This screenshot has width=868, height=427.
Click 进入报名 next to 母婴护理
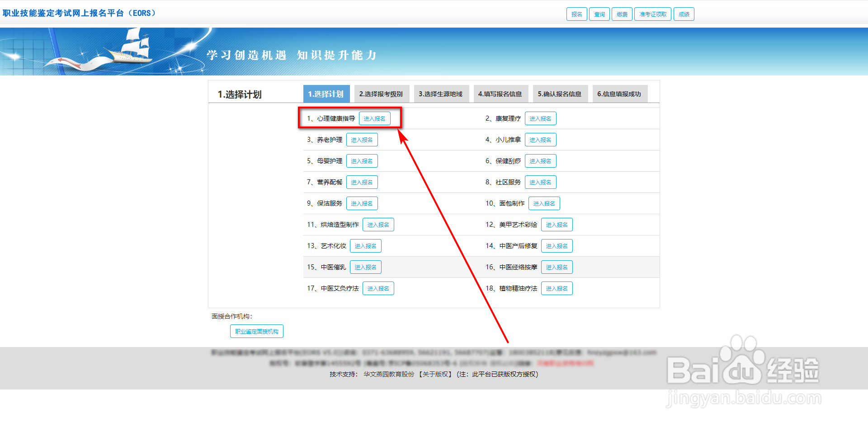pyautogui.click(x=362, y=161)
